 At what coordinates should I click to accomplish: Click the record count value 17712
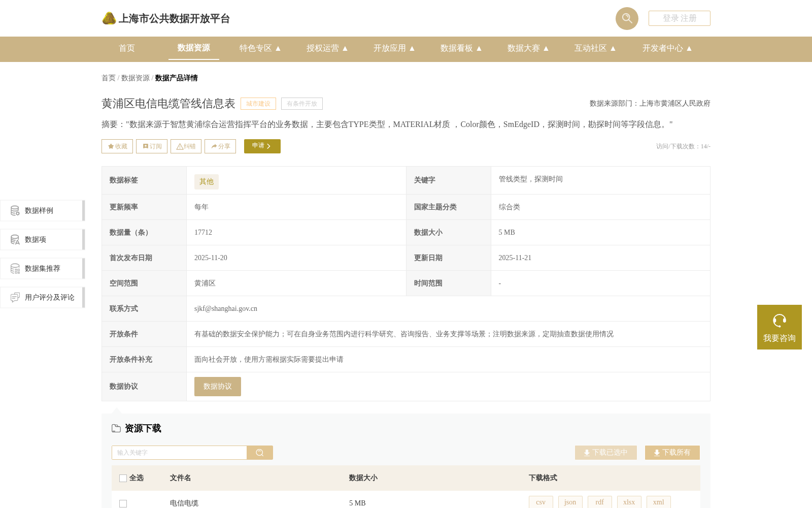203,233
